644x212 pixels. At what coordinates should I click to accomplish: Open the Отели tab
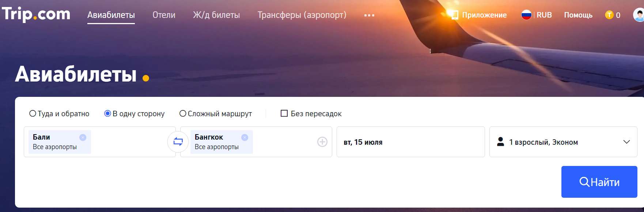[x=164, y=15]
